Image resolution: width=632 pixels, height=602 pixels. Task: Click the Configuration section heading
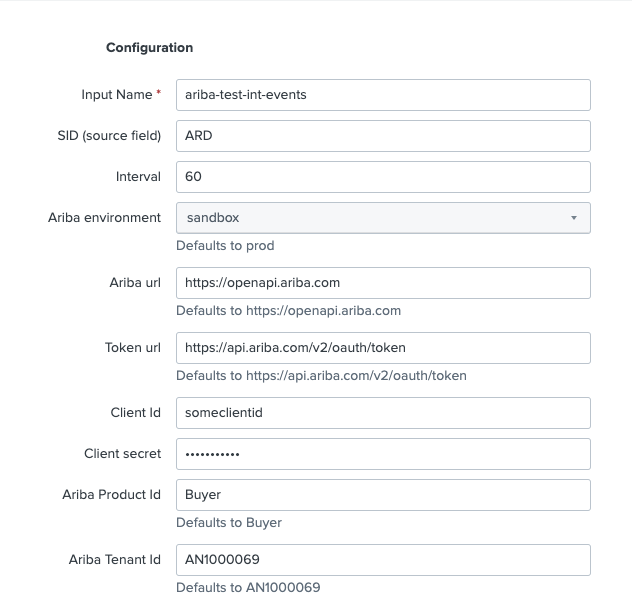149,47
